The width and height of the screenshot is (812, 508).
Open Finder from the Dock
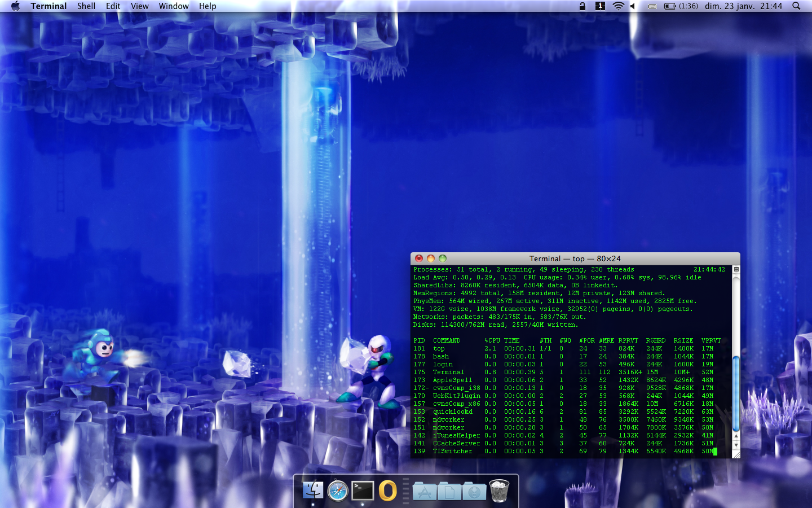pyautogui.click(x=313, y=490)
